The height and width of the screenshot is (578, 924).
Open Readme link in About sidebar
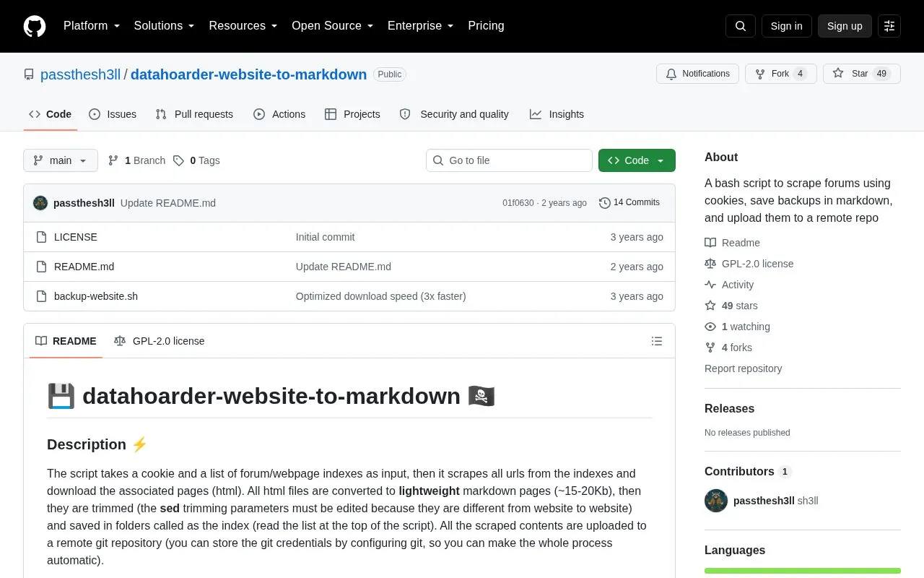coord(733,243)
